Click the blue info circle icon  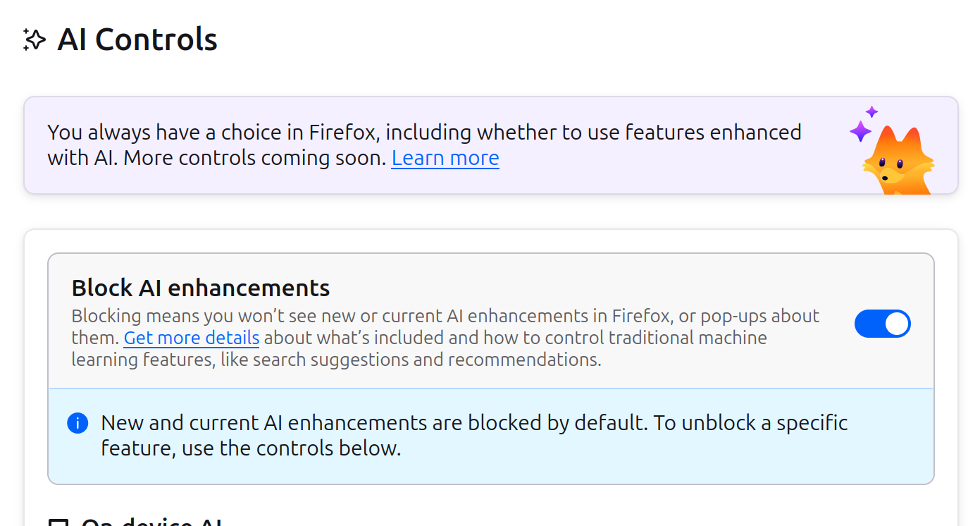pyautogui.click(x=77, y=424)
